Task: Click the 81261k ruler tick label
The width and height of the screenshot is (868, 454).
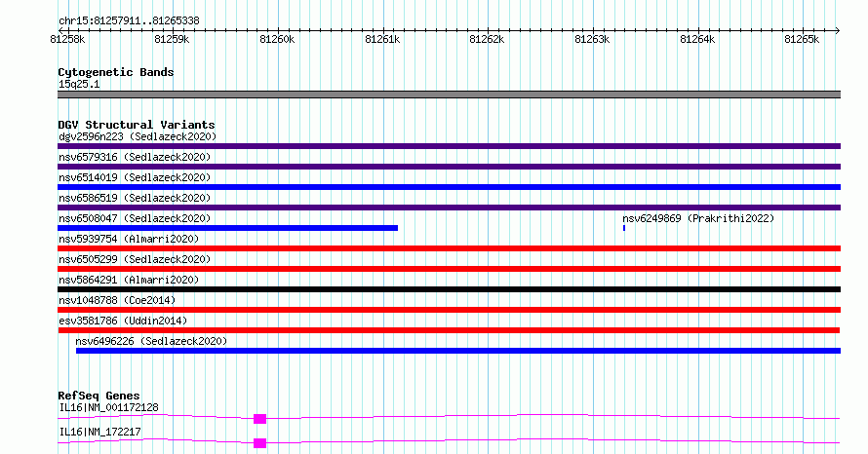Action: click(x=382, y=39)
